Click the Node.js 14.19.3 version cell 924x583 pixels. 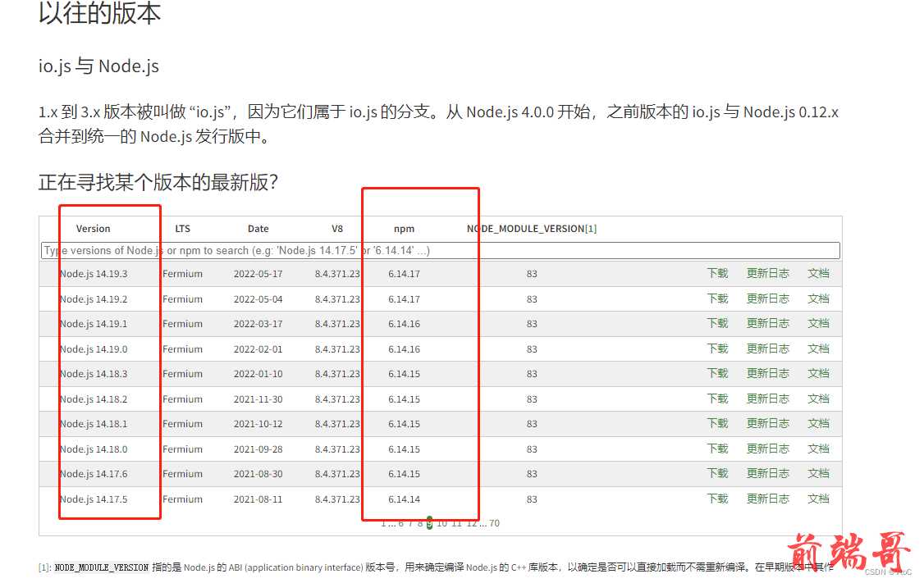click(x=94, y=274)
